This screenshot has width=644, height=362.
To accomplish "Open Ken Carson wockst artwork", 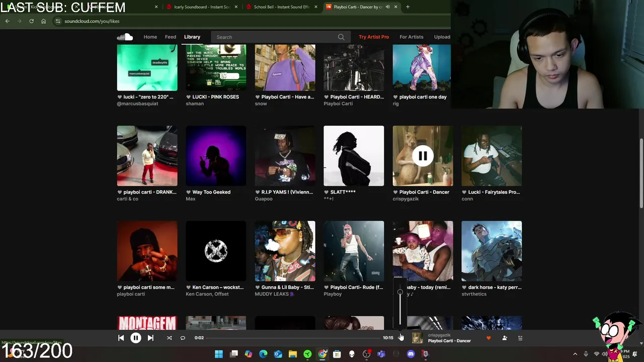I will click(216, 251).
